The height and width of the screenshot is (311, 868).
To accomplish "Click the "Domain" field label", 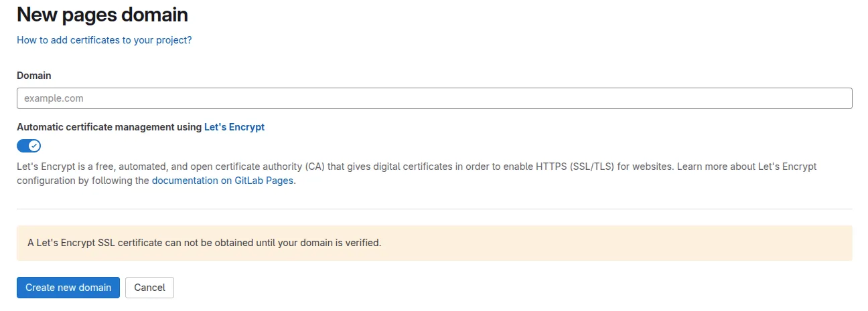I will [34, 76].
